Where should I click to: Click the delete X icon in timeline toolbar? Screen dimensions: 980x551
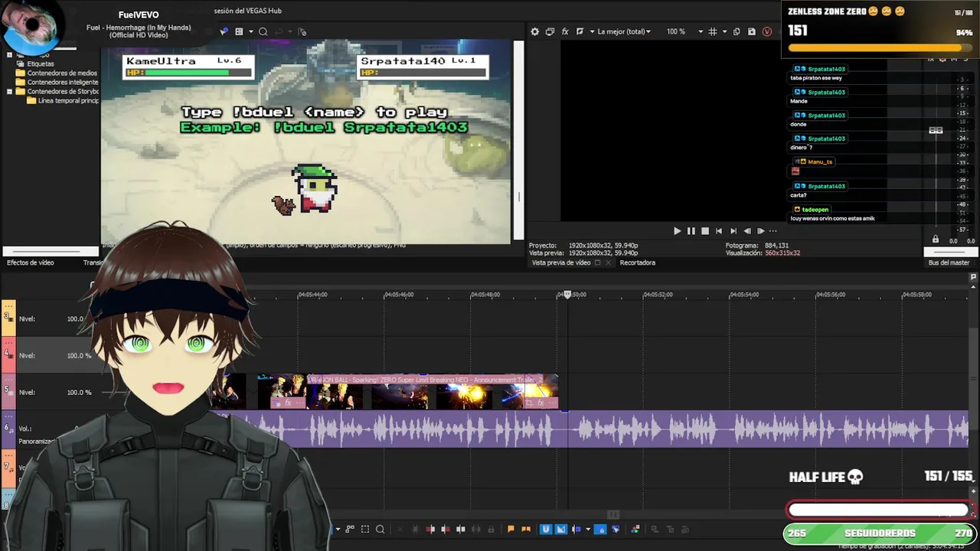click(x=400, y=529)
